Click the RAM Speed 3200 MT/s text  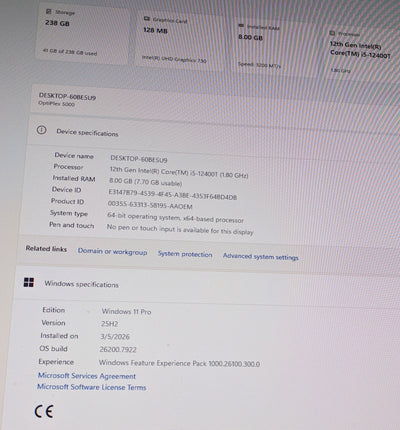259,65
